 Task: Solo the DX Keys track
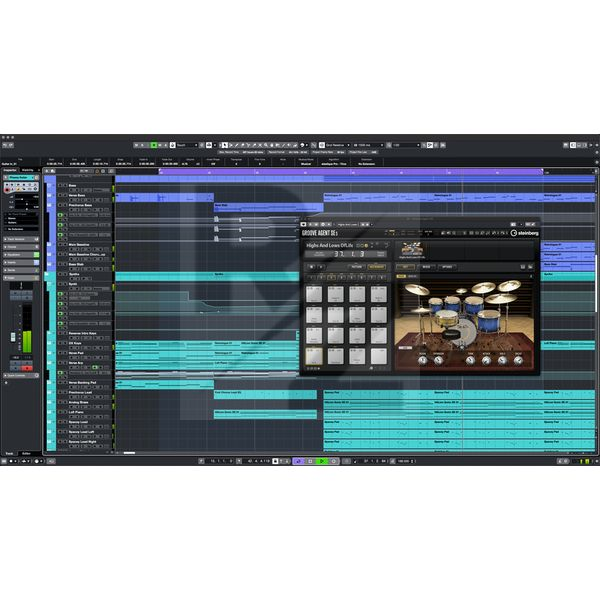65,343
